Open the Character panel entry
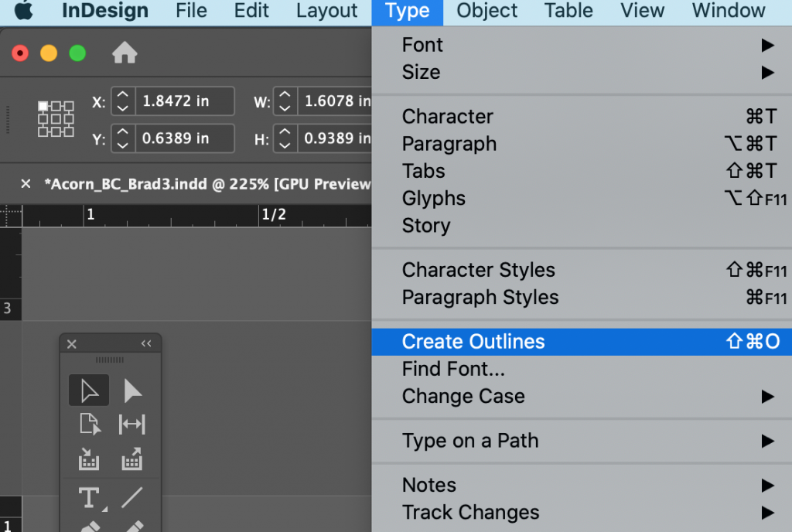Image resolution: width=792 pixels, height=532 pixels. tap(582, 117)
